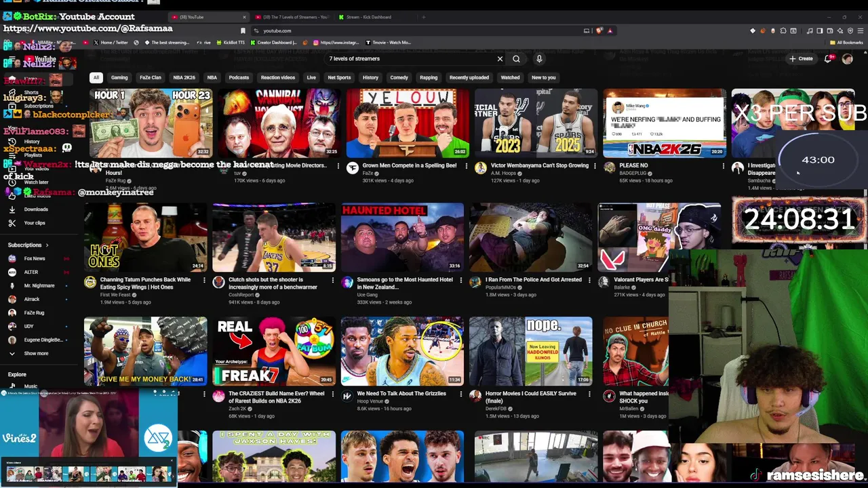Viewport: 868px width, 488px height.
Task: Select the Podcasts filter chip
Action: coord(239,77)
